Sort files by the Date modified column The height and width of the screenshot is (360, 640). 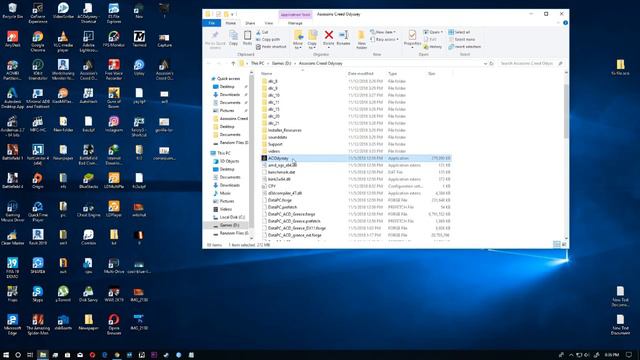tap(361, 73)
